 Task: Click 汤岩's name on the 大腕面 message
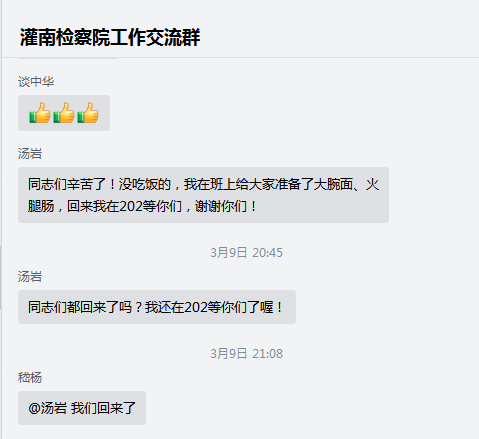point(30,154)
